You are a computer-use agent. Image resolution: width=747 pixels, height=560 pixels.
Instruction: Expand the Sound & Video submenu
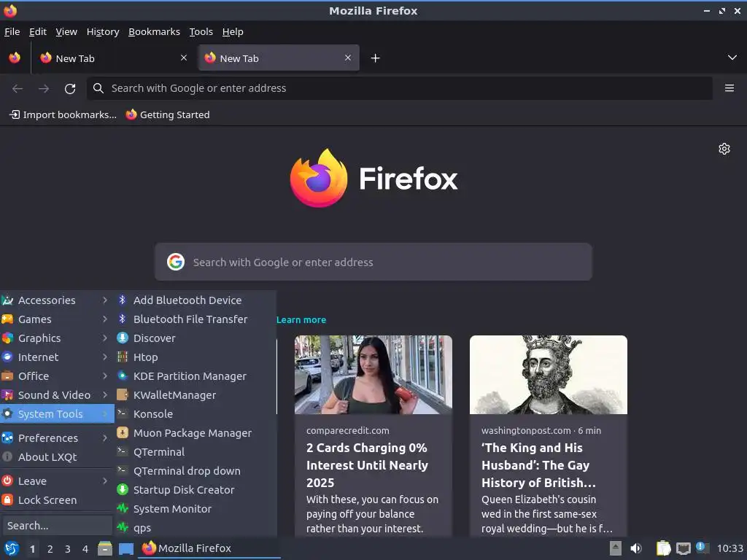point(57,395)
